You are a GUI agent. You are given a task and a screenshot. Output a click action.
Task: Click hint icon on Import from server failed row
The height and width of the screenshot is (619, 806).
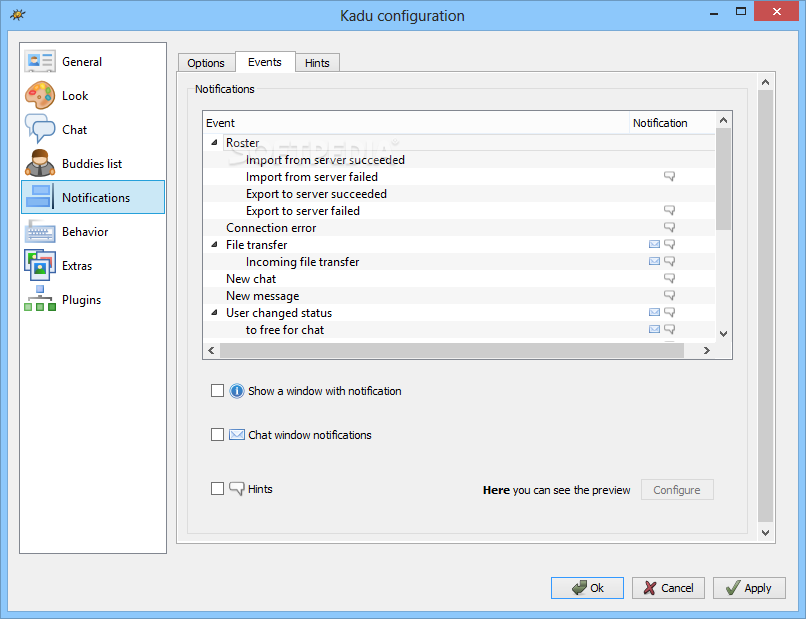coord(669,176)
